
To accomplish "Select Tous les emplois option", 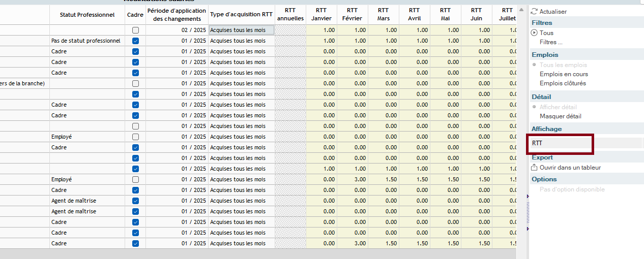I will coord(563,65).
